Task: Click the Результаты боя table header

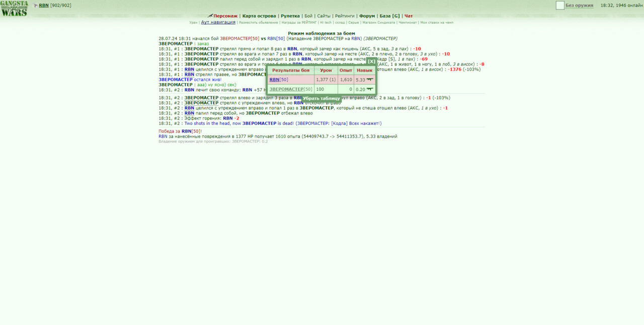Action: click(291, 71)
